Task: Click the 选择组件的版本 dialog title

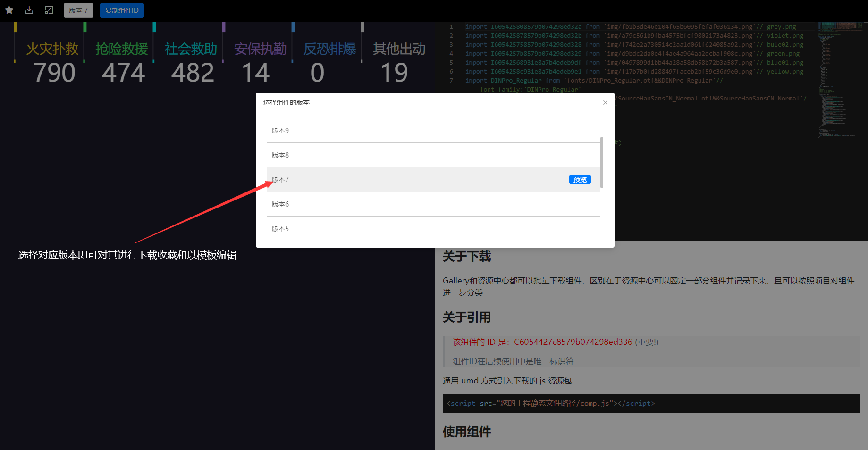Action: click(287, 102)
